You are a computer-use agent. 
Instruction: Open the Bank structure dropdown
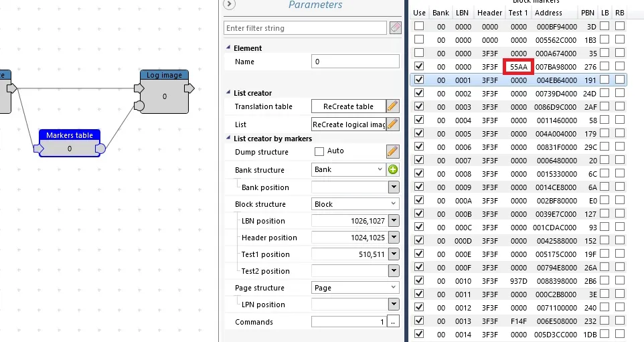pyautogui.click(x=348, y=169)
